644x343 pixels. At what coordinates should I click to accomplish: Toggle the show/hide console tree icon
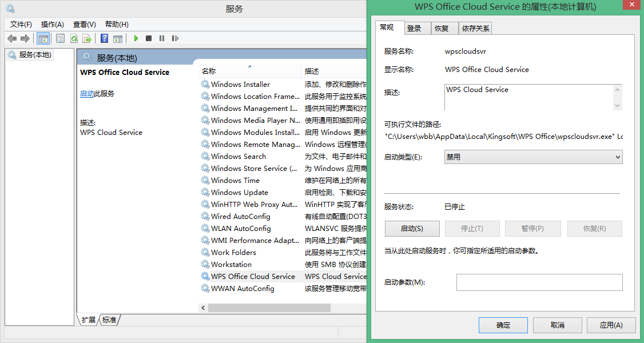(x=43, y=38)
